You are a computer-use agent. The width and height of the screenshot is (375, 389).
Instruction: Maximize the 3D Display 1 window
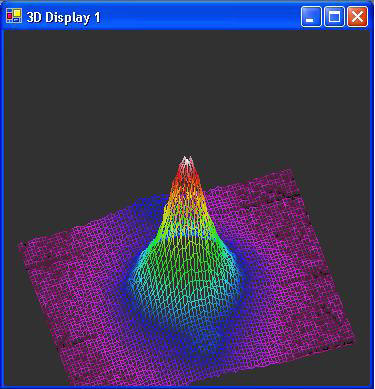334,16
